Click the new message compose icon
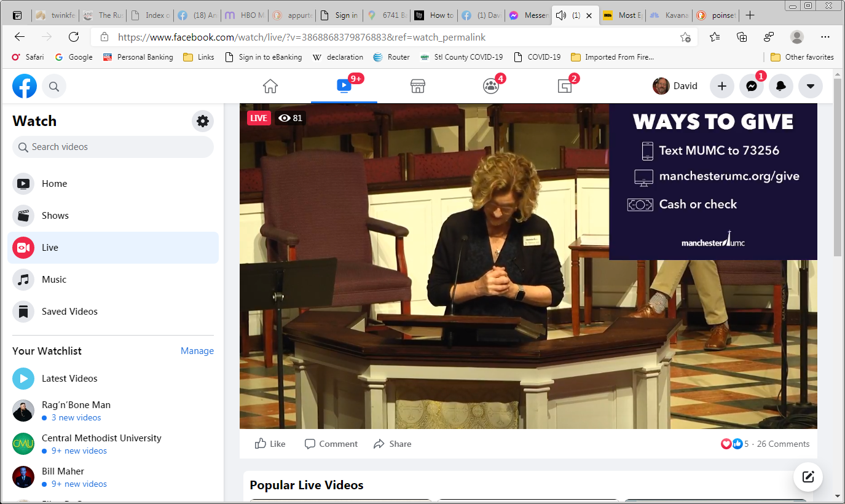The width and height of the screenshot is (845, 504). point(808,477)
